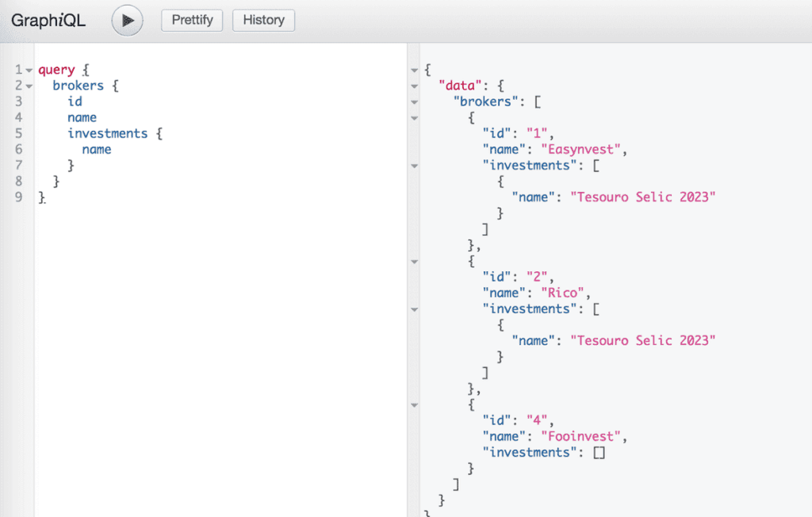Click the "Fooinvest" value in results
This screenshot has width=812, height=517.
(580, 437)
